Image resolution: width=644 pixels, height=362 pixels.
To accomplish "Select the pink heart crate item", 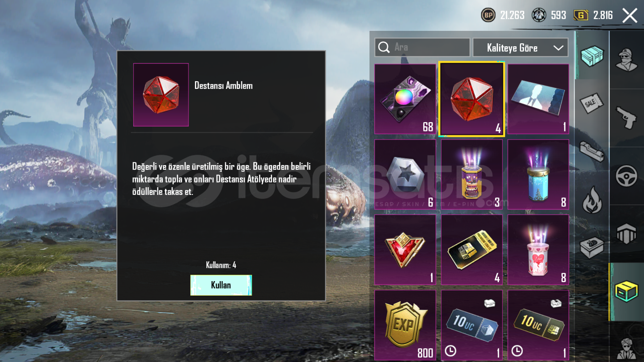I will pos(538,250).
